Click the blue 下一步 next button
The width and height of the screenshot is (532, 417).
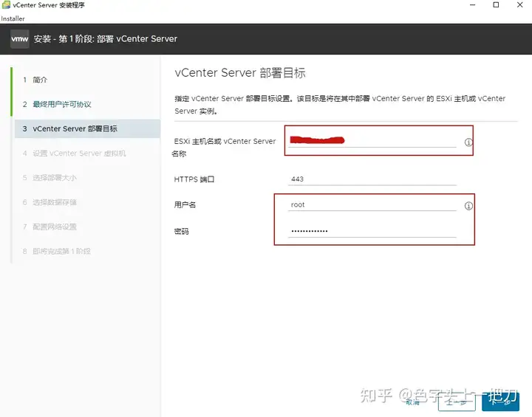pyautogui.click(x=500, y=402)
